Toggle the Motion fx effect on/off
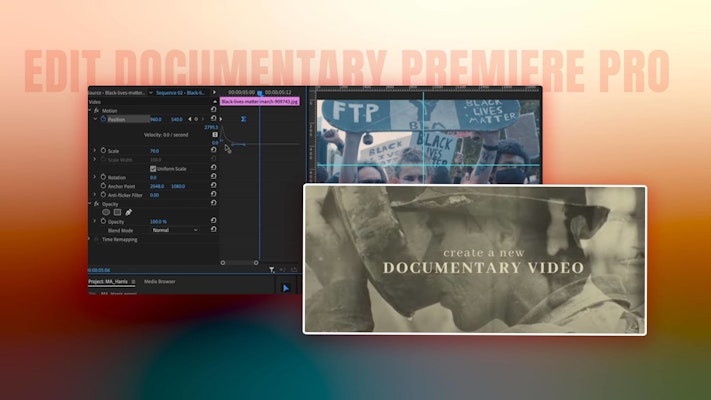Viewport: 711px width, 400px height. (96, 111)
